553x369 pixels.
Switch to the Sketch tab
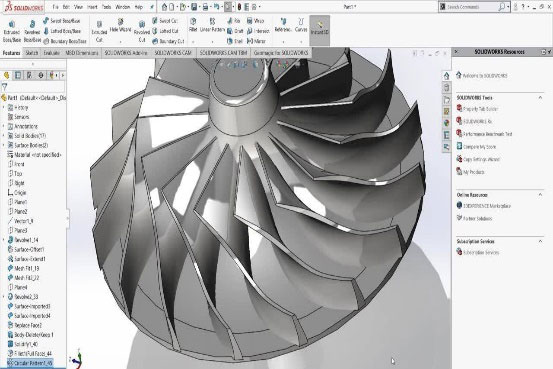tap(32, 53)
